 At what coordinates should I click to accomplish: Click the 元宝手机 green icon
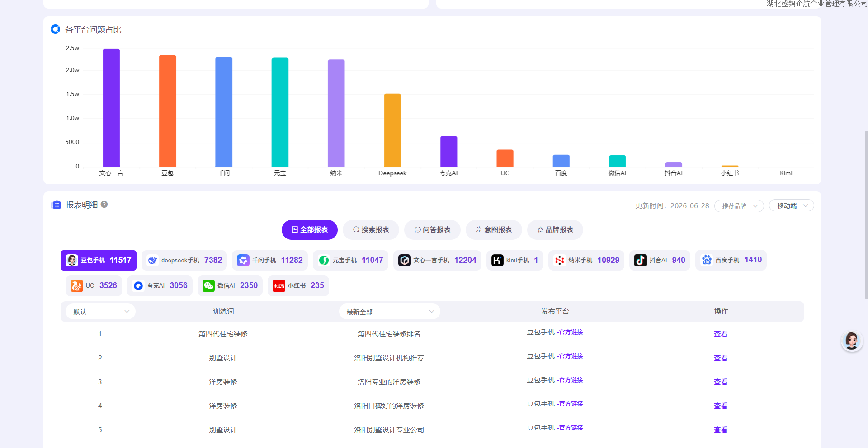coord(324,260)
